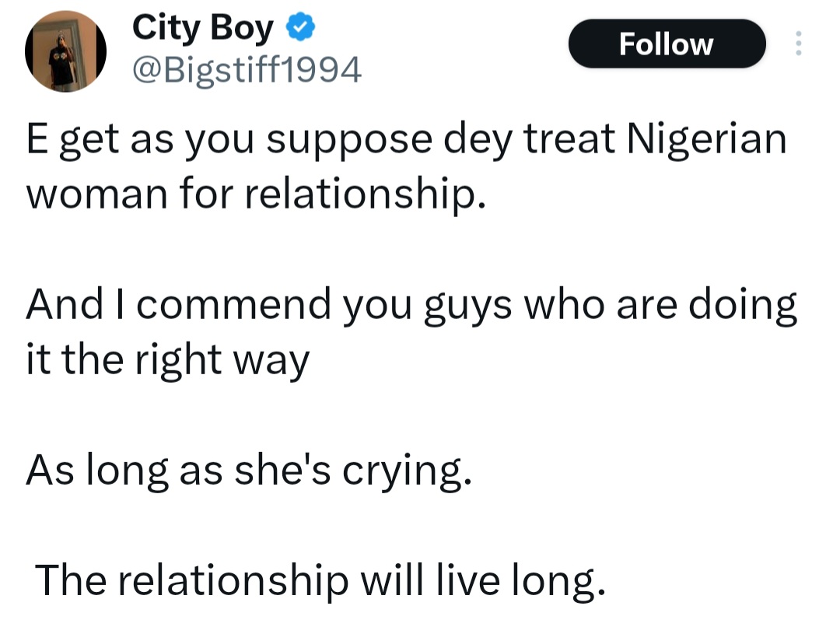Click the word "doing" in the tweet
Screen dimensions: 840x627
click(x=749, y=306)
